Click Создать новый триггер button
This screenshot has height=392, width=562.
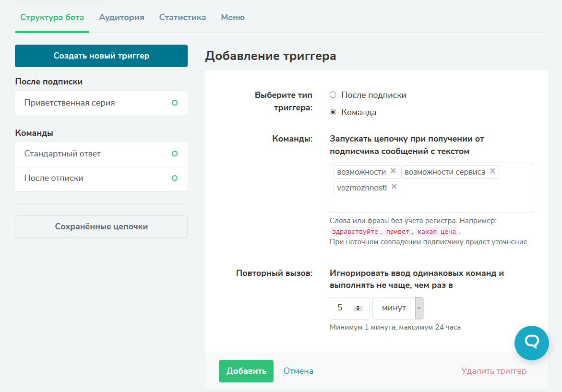[101, 56]
